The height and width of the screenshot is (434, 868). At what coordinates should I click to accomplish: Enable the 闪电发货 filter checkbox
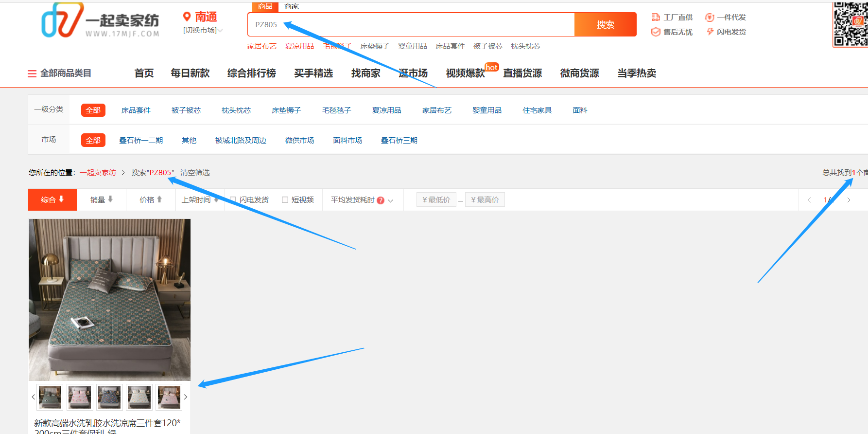(233, 200)
